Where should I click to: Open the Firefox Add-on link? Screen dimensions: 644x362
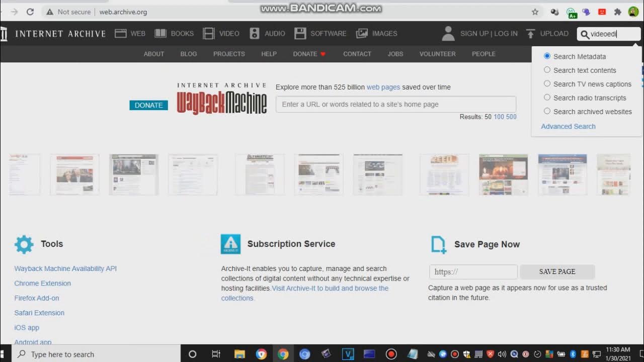(x=37, y=298)
